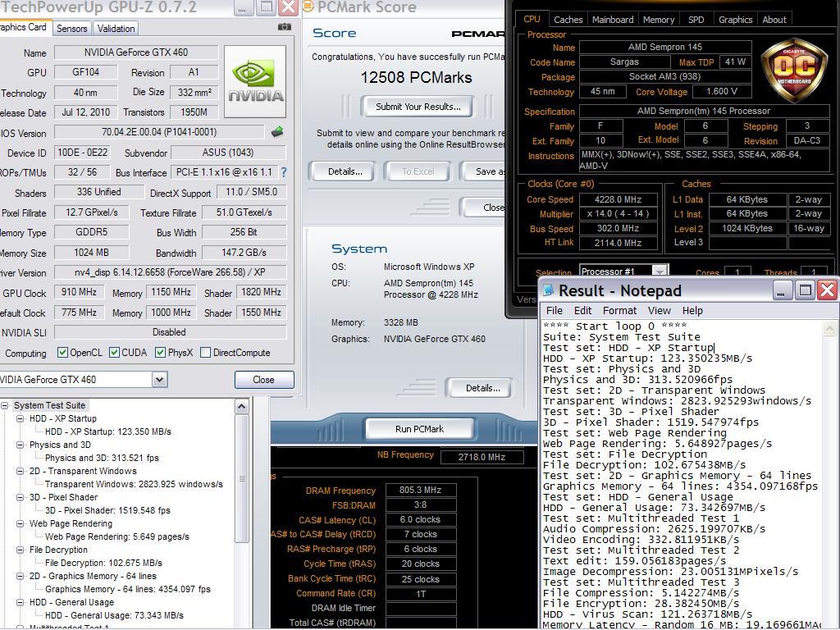This screenshot has height=630, width=840.
Task: Click the System section Details button
Action: tap(479, 388)
